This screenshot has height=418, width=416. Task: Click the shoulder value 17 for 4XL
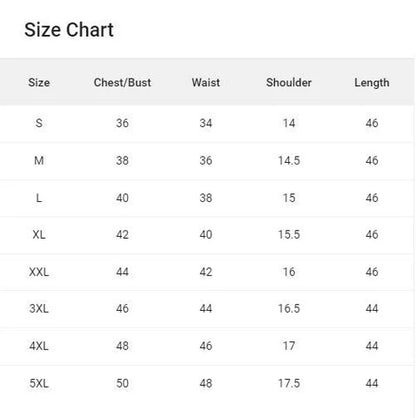[x=289, y=346]
